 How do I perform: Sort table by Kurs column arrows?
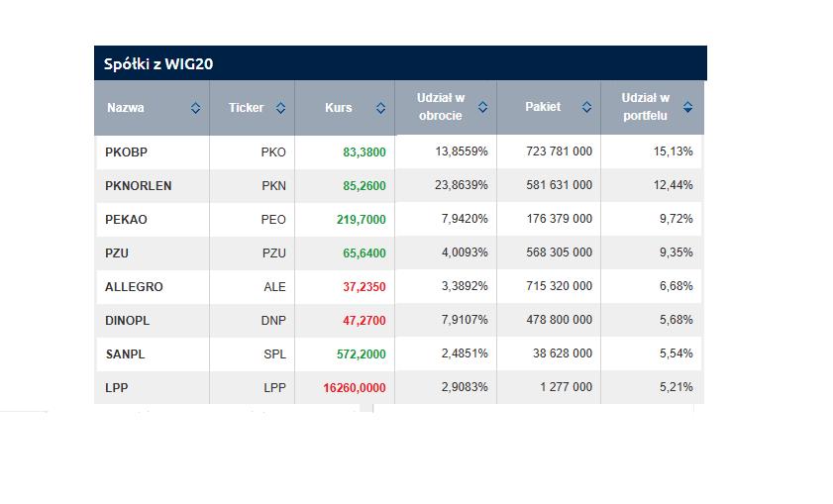(380, 108)
